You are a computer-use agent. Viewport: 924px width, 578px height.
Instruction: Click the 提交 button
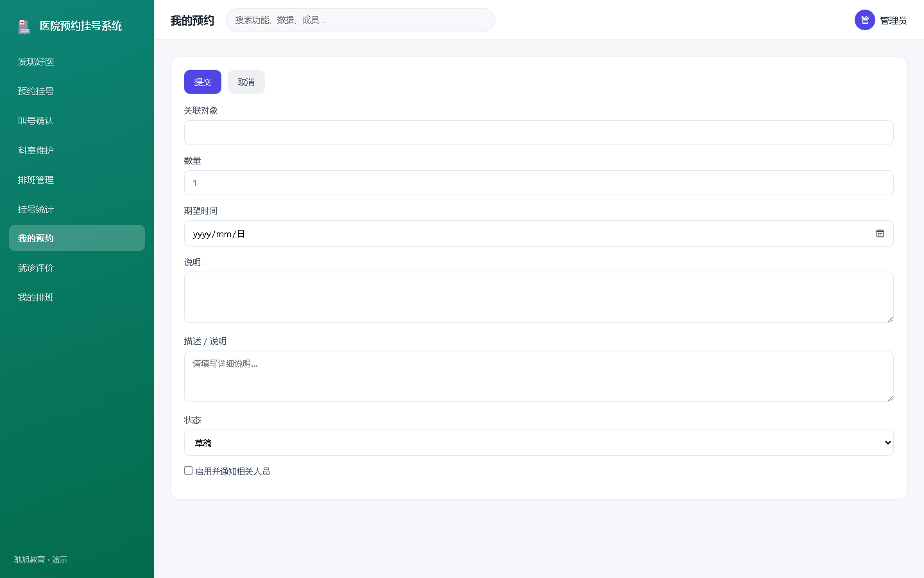pyautogui.click(x=203, y=82)
